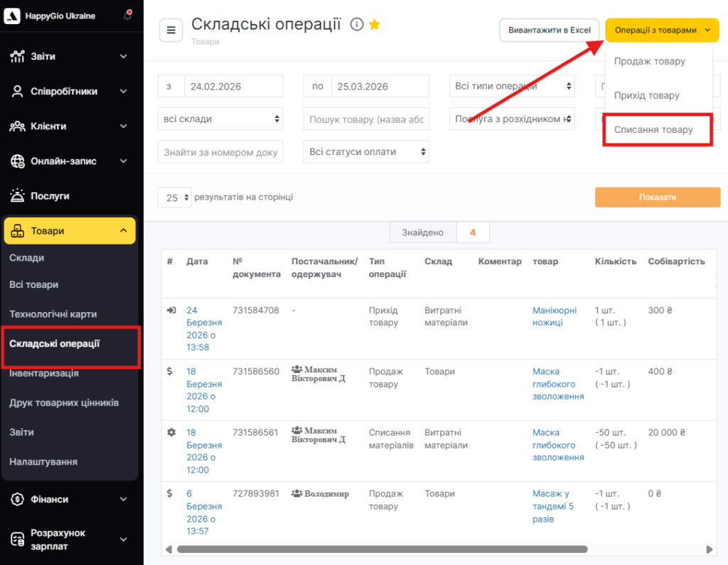Select 'Списання товару' from menu

[653, 129]
